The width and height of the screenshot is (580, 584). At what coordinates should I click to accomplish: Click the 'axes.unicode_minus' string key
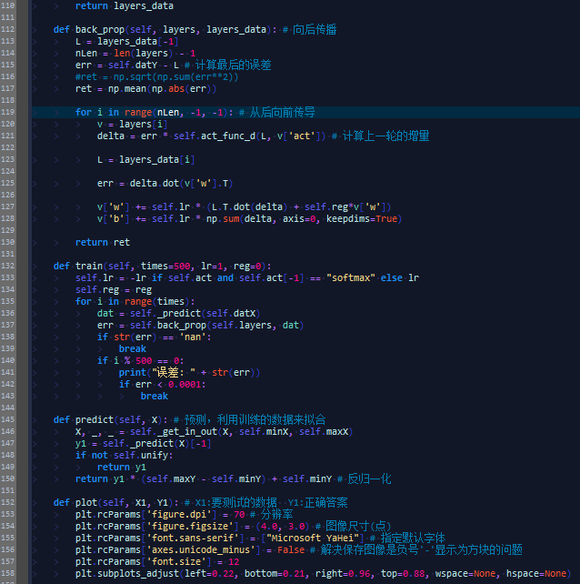click(200, 550)
